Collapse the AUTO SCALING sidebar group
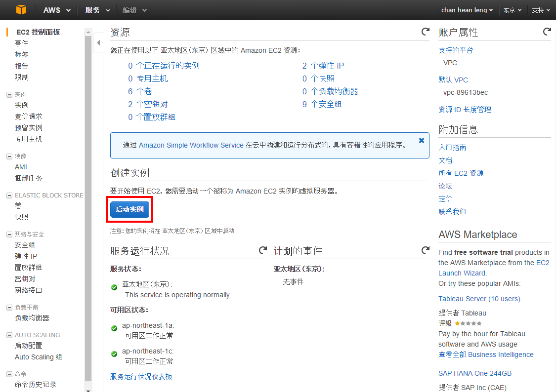 click(9, 335)
